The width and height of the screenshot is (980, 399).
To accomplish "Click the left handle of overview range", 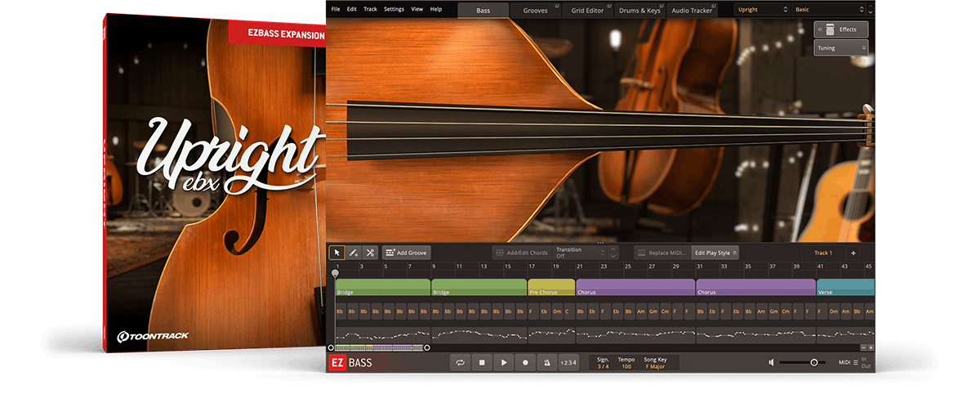I will point(331,347).
